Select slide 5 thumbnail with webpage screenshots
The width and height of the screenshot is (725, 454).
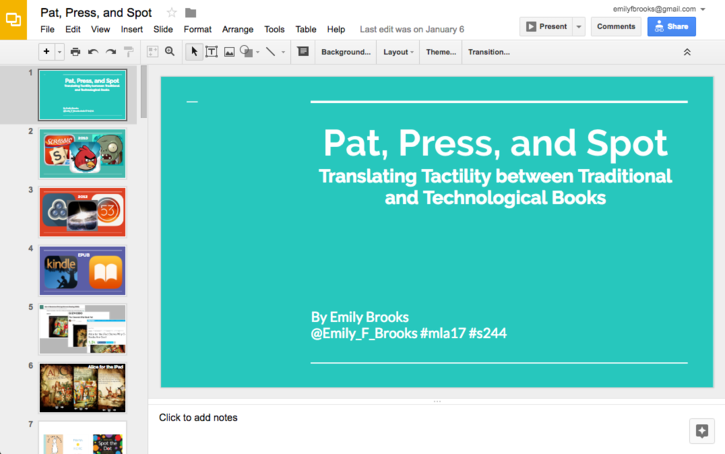point(82,329)
